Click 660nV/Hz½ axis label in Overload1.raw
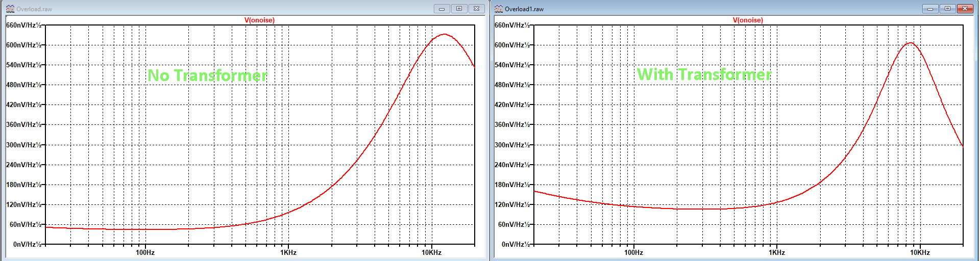Viewport: 980px width, 261px height. [512, 25]
